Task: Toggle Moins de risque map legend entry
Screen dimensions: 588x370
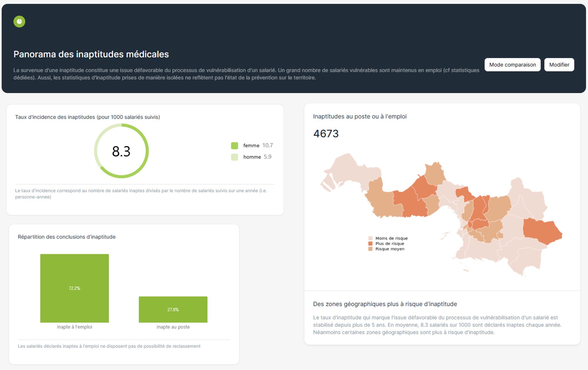Action: coord(388,238)
